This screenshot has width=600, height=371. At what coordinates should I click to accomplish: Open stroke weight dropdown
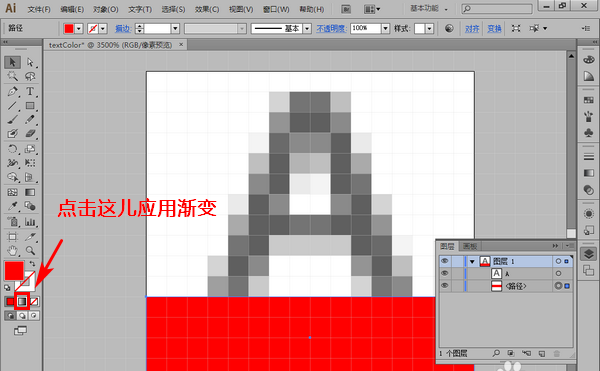[175, 28]
